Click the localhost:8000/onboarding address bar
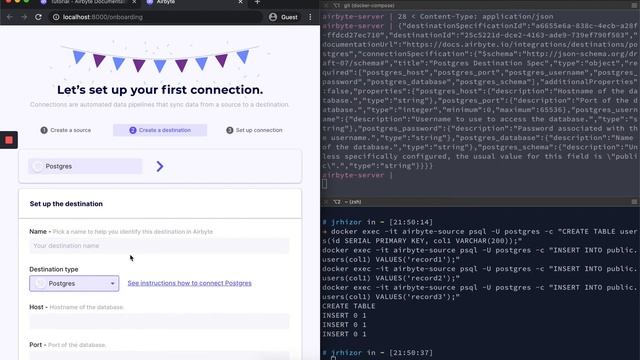The height and width of the screenshot is (360, 640). point(155,17)
